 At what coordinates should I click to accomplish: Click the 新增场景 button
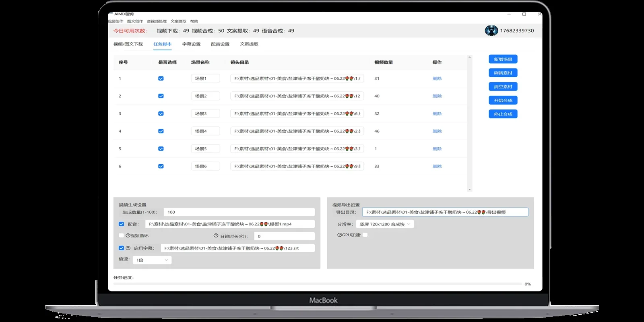503,59
